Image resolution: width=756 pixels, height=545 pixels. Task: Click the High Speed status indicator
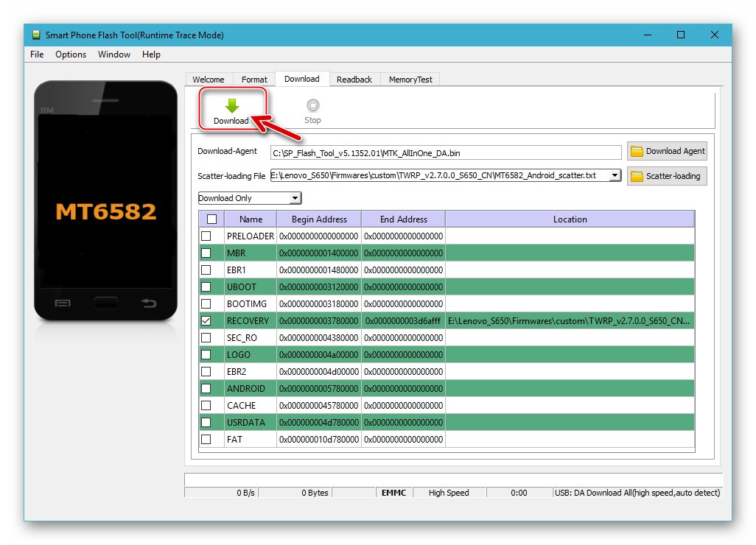click(x=449, y=493)
